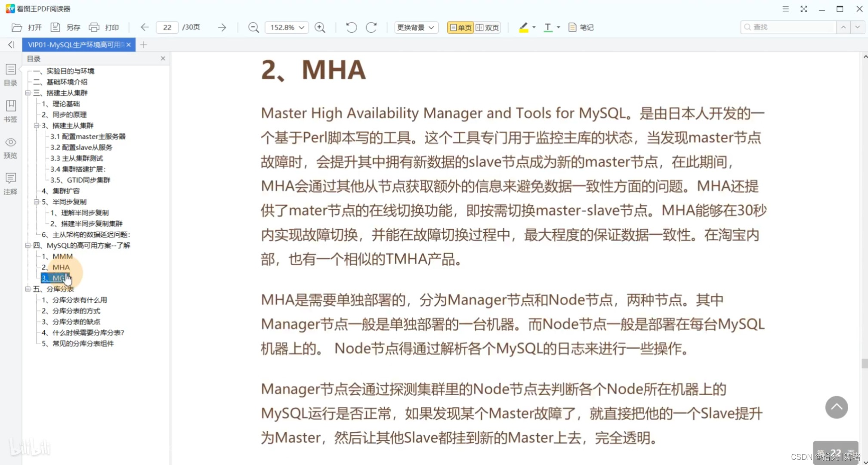Switch to 双页 double page view
Screen dimensions: 868x465
point(487,28)
